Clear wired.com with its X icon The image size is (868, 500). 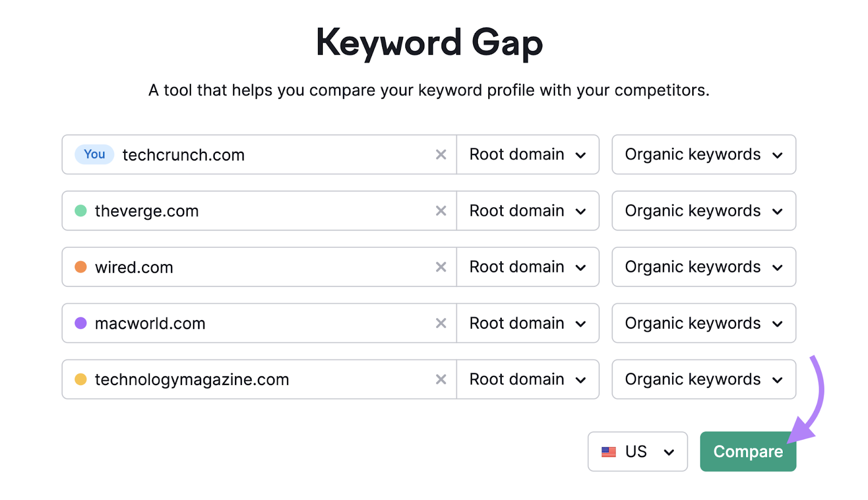click(x=441, y=267)
